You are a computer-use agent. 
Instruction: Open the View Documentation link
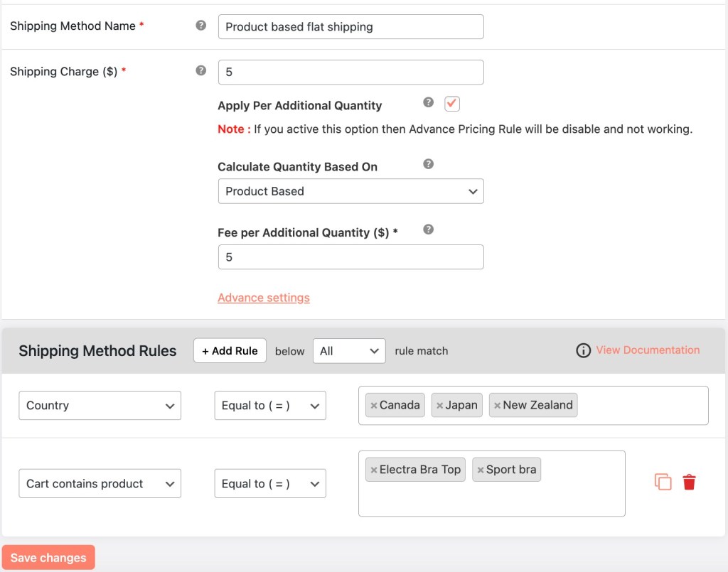(x=648, y=350)
